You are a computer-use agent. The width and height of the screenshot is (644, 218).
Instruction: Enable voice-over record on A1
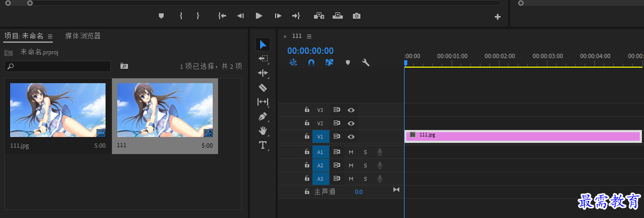(380, 152)
